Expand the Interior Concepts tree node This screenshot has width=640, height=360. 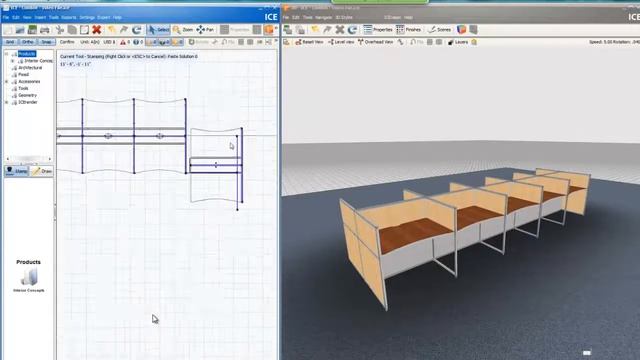coord(13,61)
